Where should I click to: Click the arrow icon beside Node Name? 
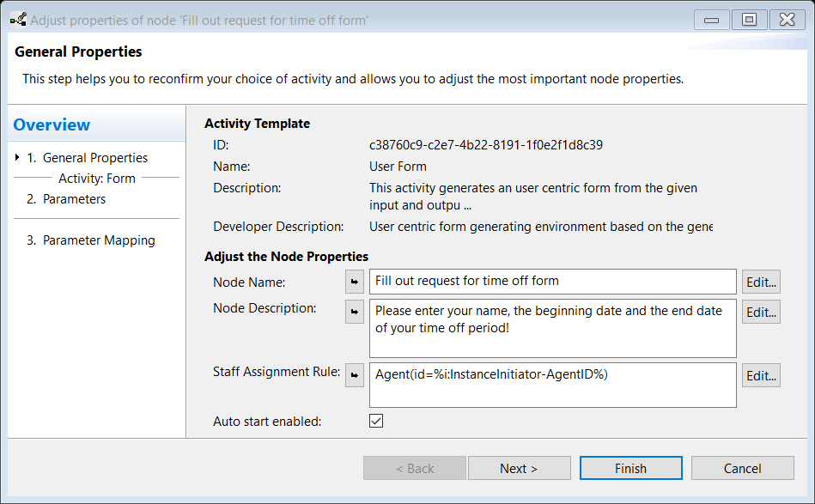(354, 282)
